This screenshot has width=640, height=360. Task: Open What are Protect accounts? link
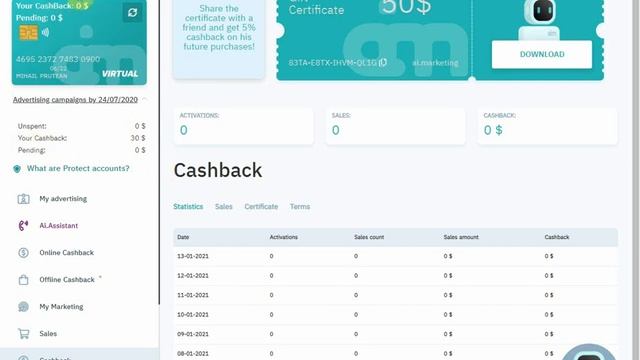tap(78, 168)
